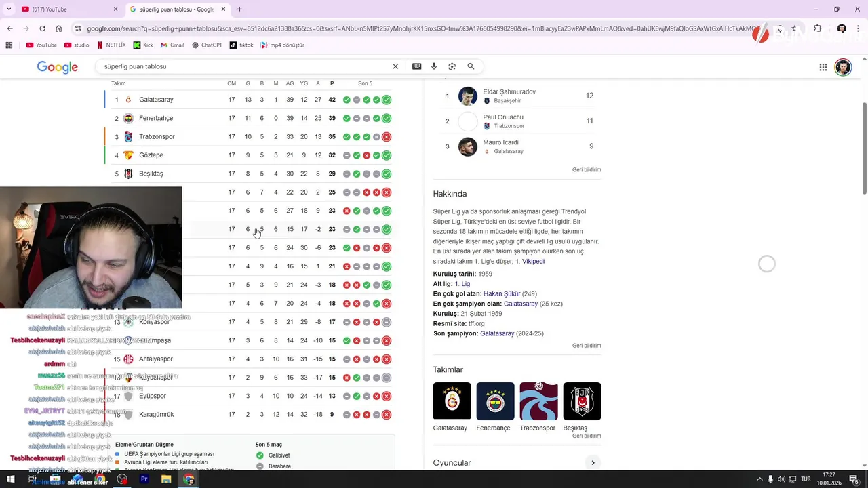Viewport: 868px width, 488px height.
Task: Open Beşiktaş team card thumbnail
Action: click(x=582, y=407)
